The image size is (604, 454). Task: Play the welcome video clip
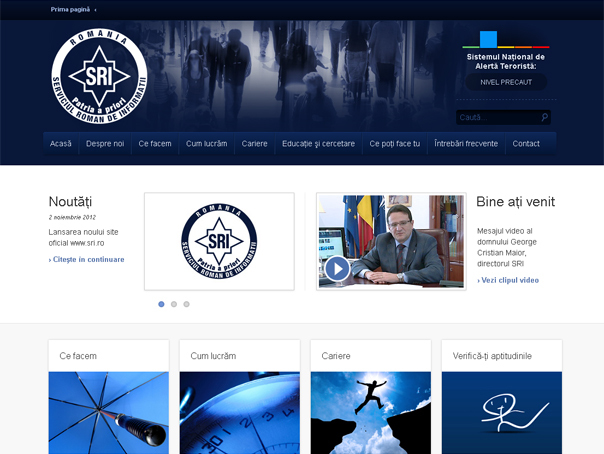(337, 268)
